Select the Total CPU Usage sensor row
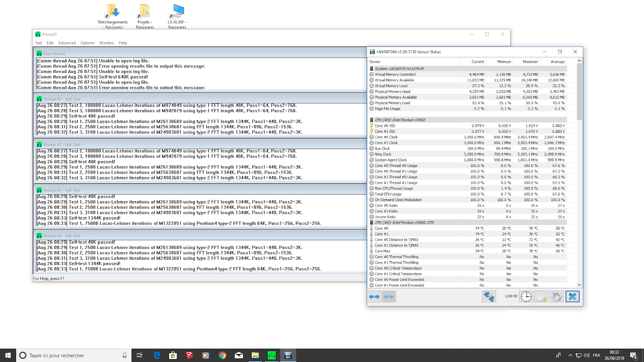Viewport: 644px width, 362px height. point(468,194)
